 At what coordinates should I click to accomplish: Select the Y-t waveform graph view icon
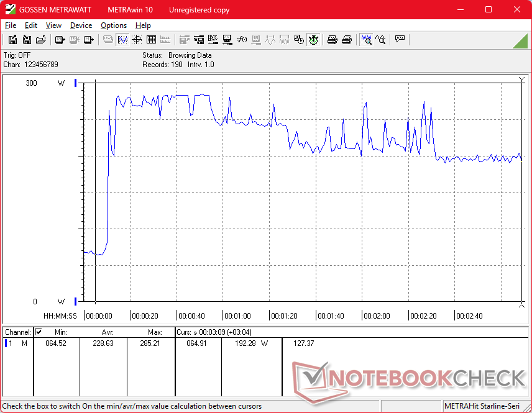[122, 40]
